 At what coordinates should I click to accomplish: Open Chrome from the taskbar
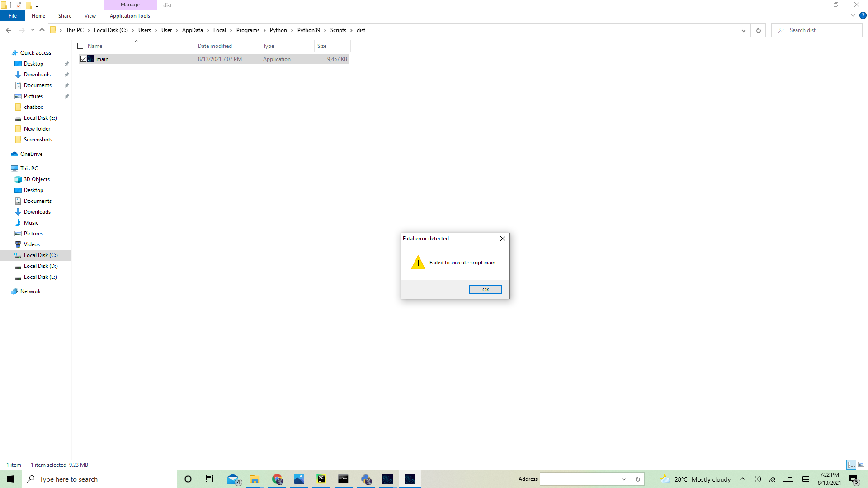[277, 479]
